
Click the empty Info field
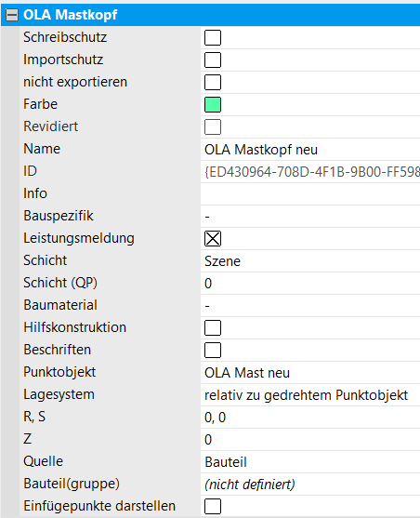point(310,194)
